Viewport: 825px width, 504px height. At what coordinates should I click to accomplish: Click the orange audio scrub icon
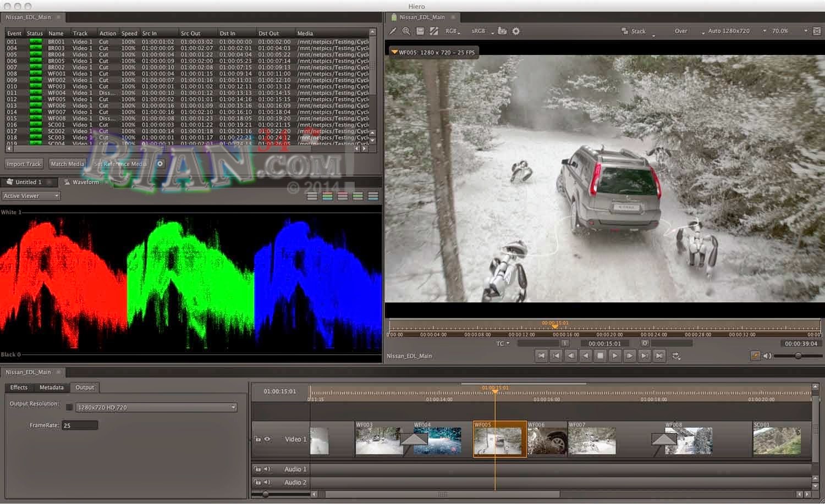click(x=755, y=356)
